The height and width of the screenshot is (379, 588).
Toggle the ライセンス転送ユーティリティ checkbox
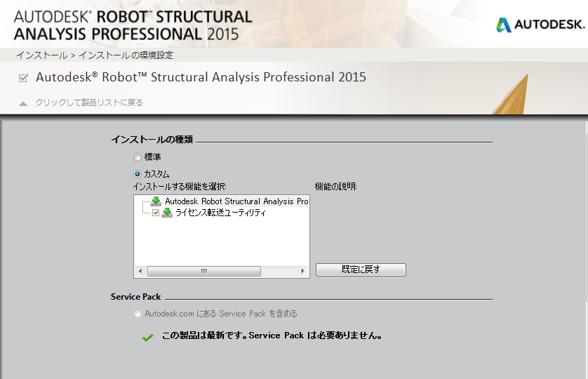[x=156, y=213]
